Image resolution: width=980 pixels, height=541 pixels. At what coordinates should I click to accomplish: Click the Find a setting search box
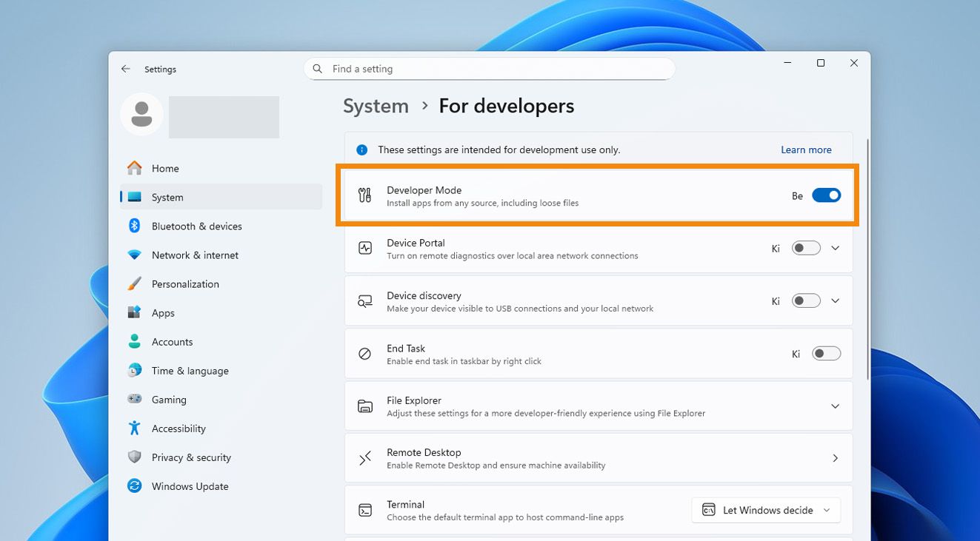tap(496, 69)
